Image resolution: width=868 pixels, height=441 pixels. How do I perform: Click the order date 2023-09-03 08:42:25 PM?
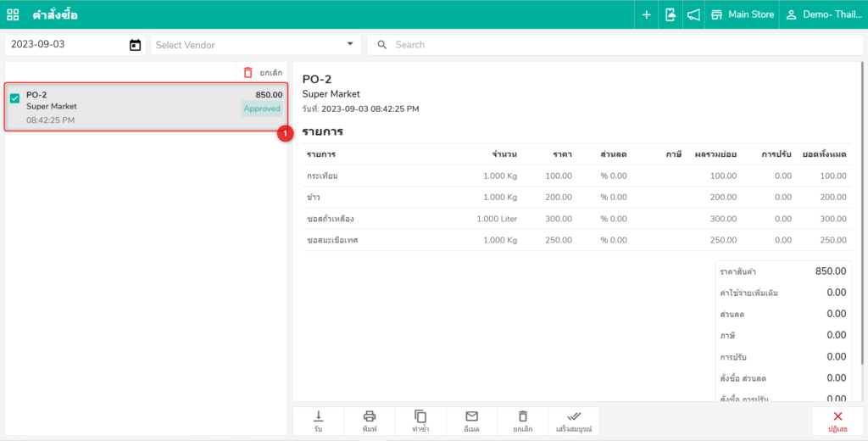(x=370, y=109)
